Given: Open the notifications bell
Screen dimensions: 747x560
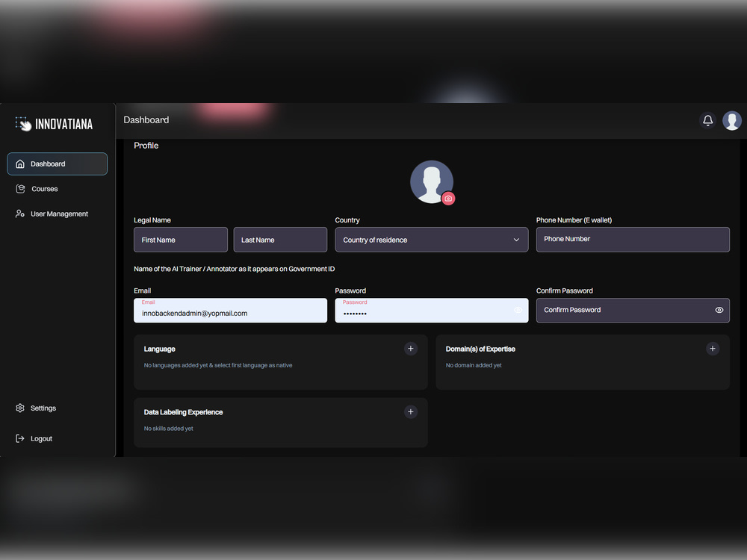Looking at the screenshot, I should 708,120.
